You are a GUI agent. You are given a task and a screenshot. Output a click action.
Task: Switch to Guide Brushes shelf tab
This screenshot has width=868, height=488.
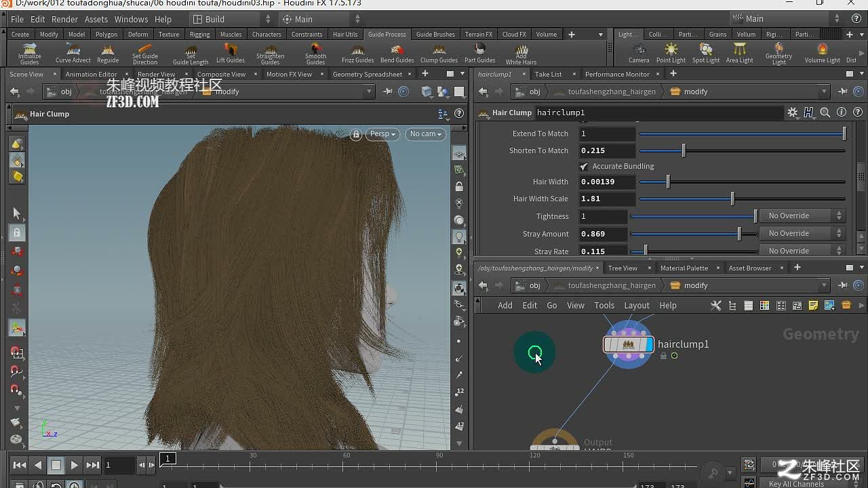tap(435, 35)
